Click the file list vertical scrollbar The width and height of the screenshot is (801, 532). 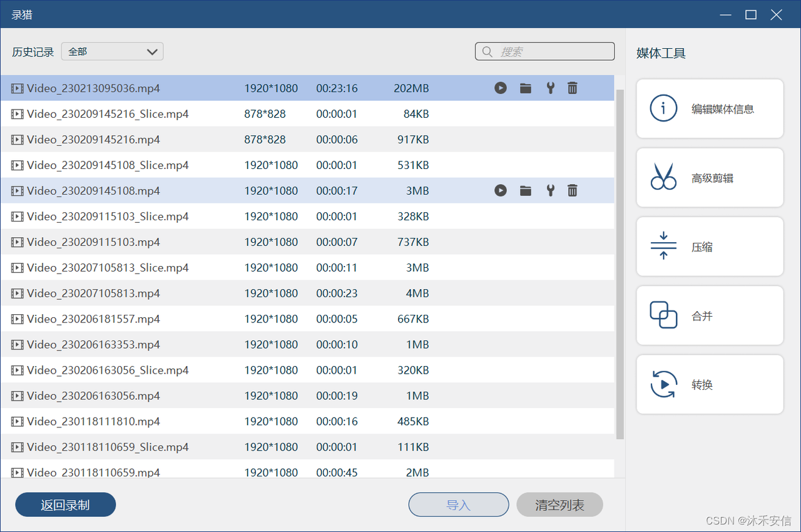pos(620,264)
